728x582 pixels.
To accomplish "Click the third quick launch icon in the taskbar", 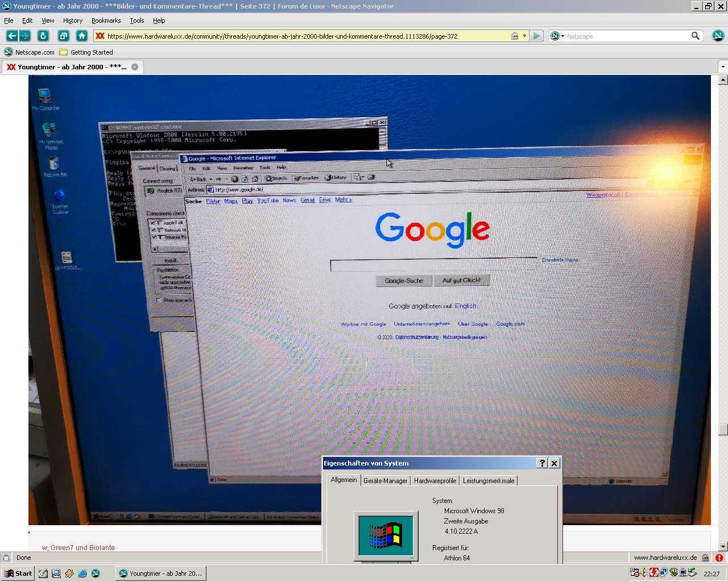I will 69,573.
